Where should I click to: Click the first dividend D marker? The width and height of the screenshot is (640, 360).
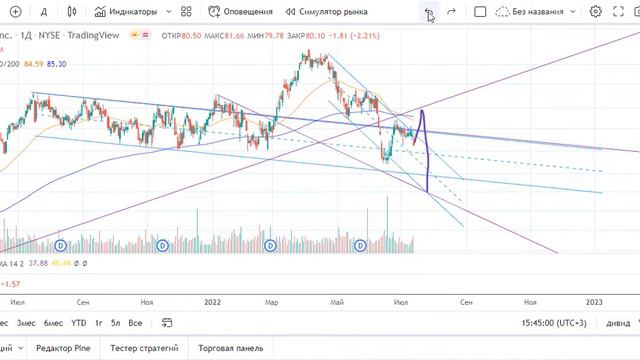pos(60,246)
